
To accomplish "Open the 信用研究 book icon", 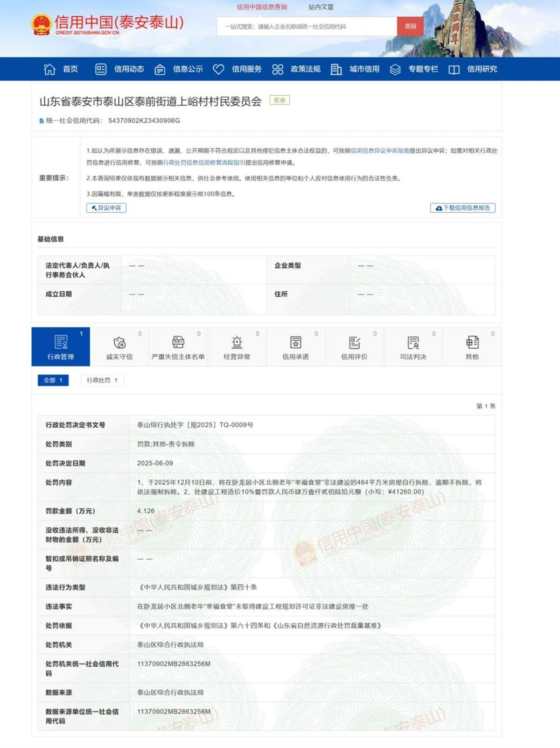I will coord(454,70).
